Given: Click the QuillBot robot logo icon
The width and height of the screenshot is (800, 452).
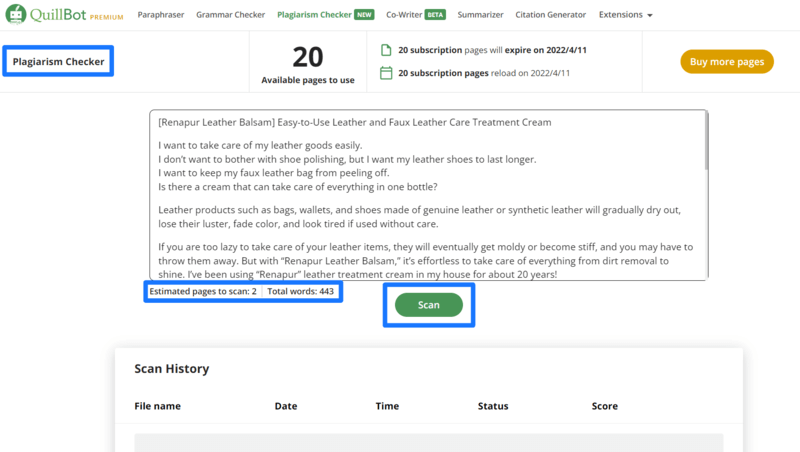Looking at the screenshot, I should (16, 14).
